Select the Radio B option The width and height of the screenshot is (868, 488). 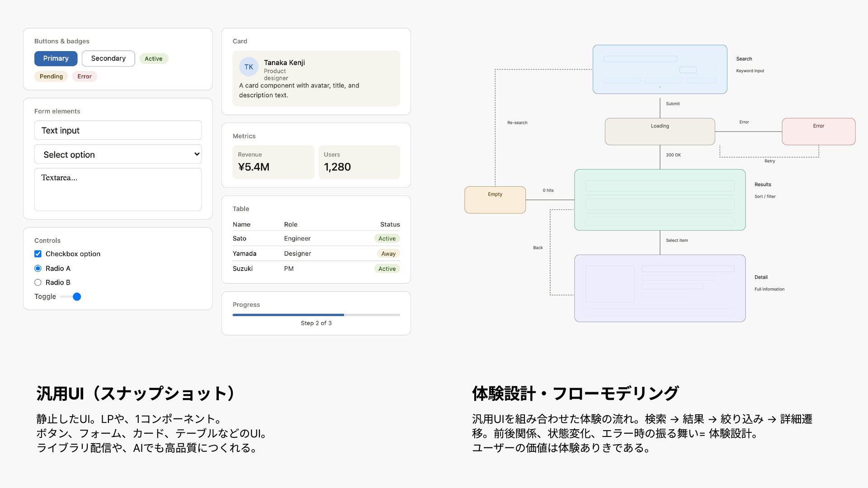point(38,282)
